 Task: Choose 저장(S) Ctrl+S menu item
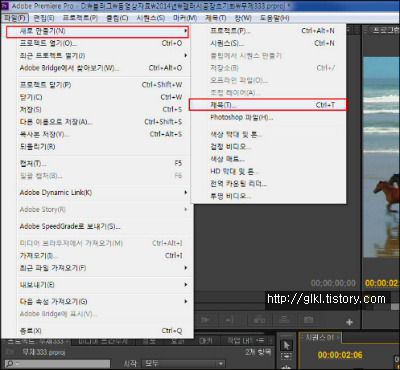click(x=103, y=110)
